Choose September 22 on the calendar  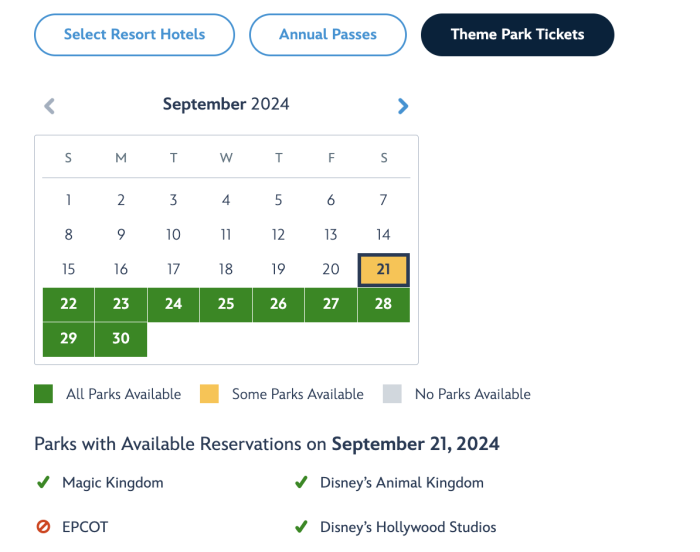(68, 304)
